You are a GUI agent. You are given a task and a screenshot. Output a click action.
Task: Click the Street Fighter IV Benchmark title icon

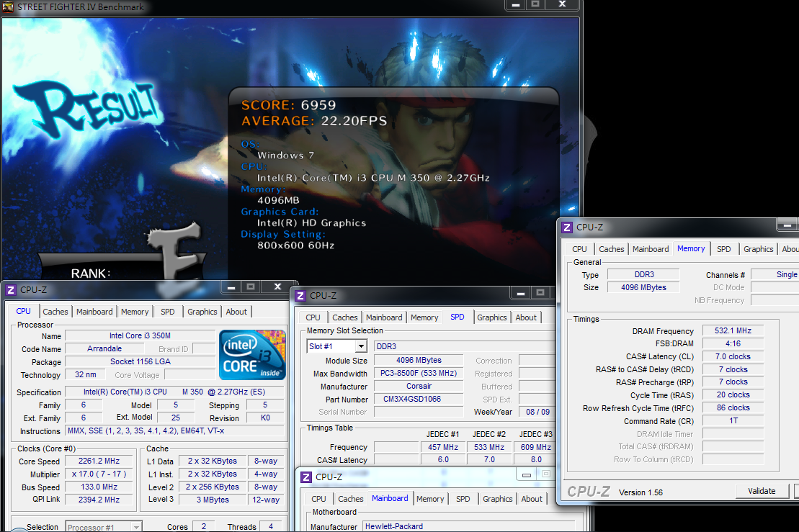(8, 6)
